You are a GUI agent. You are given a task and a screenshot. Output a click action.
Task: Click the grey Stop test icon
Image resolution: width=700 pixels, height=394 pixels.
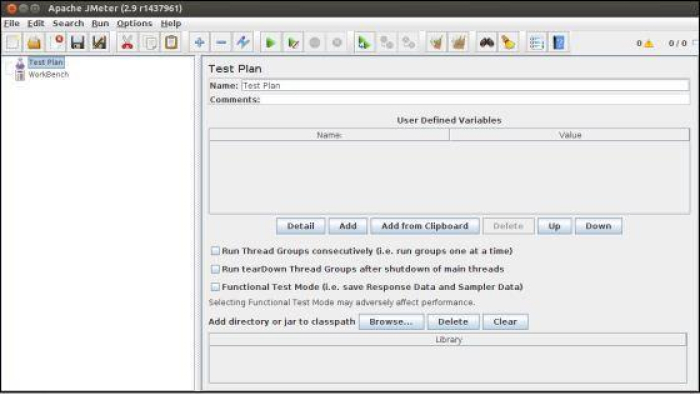[x=315, y=42]
